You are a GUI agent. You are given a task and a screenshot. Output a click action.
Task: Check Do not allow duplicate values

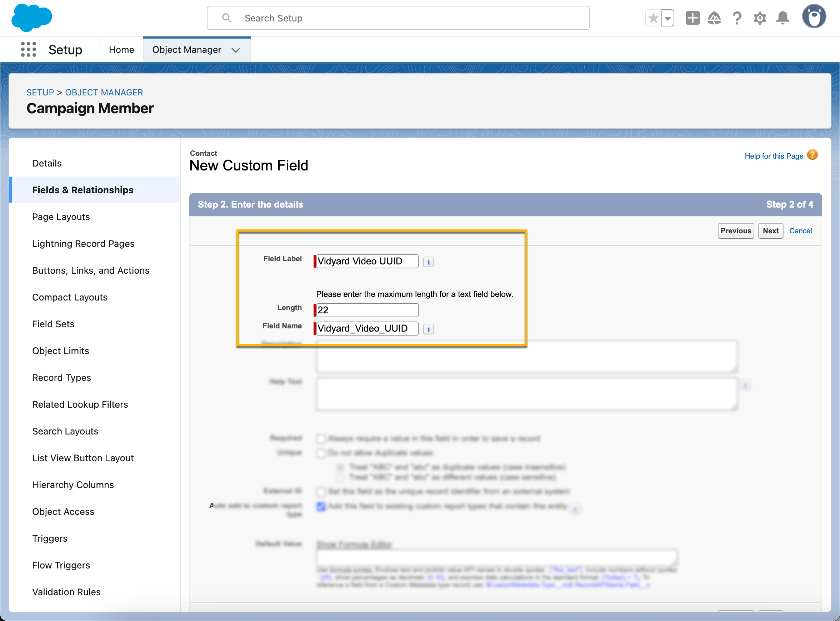[x=321, y=453]
